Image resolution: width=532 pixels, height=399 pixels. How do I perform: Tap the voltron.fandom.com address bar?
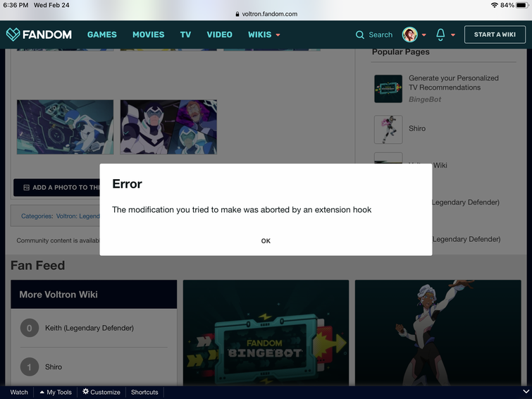click(x=266, y=14)
